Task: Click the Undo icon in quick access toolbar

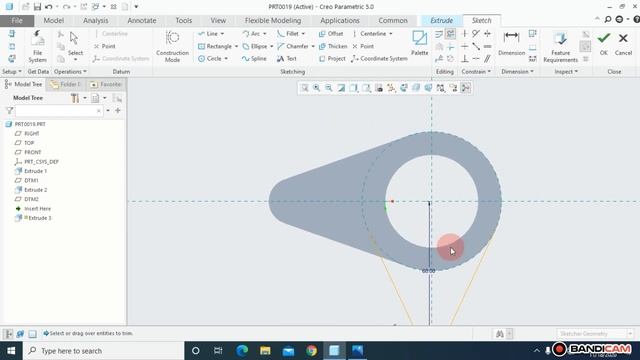Action: (49, 7)
